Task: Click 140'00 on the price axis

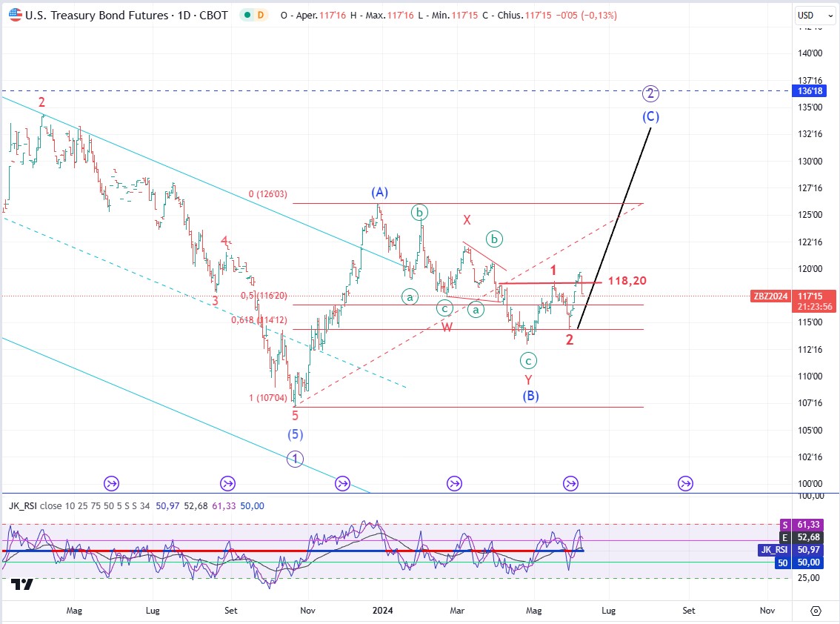Action: [x=810, y=53]
